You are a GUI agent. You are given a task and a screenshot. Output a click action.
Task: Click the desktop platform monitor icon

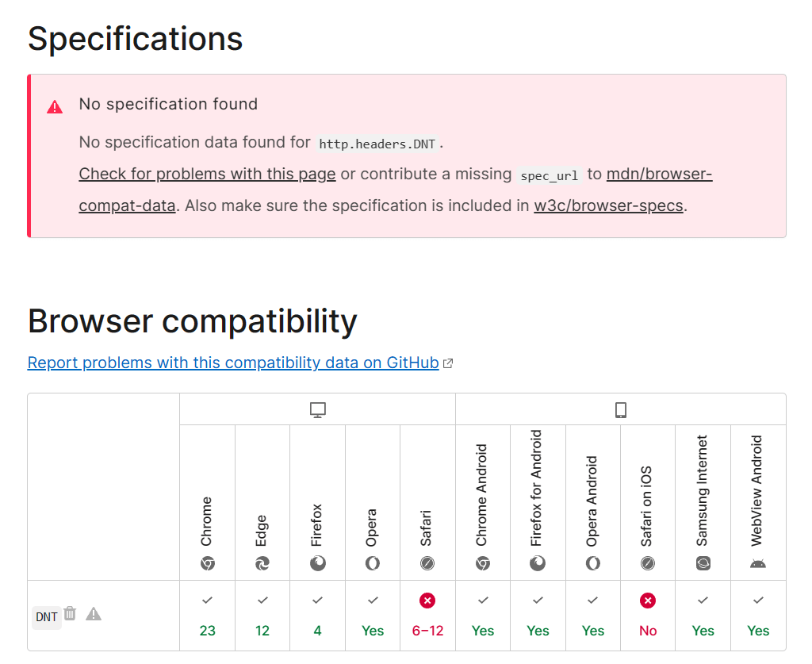click(317, 409)
